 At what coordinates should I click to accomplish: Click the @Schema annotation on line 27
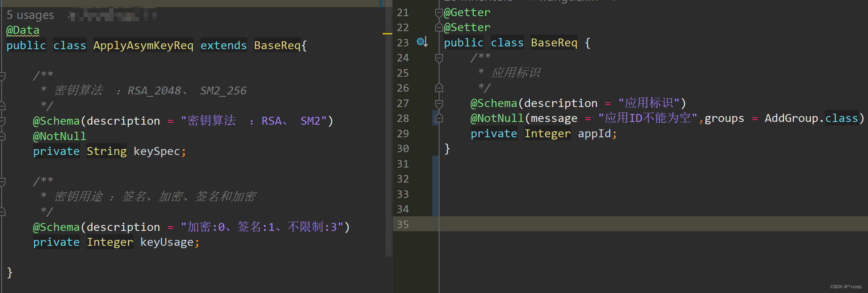pos(494,103)
